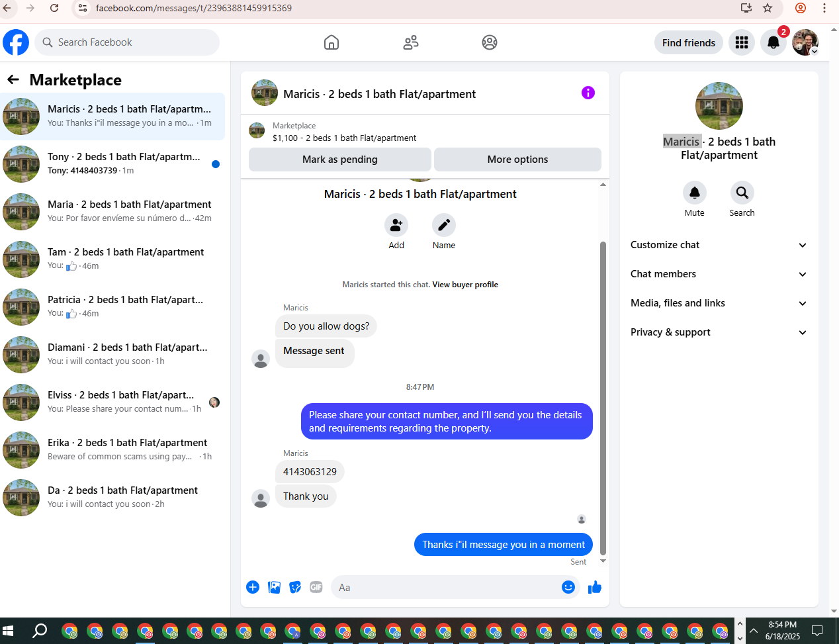Expand the Chat members section
The image size is (839, 644).
(x=719, y=274)
